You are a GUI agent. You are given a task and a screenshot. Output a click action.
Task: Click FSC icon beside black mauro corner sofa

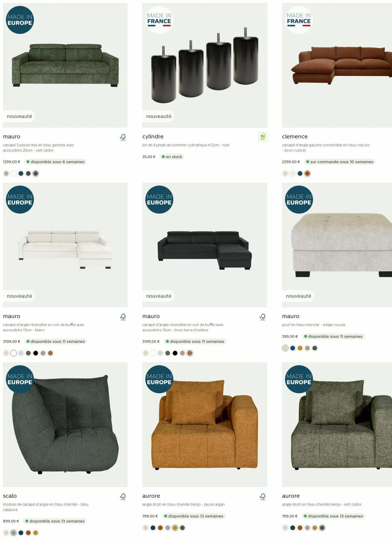(x=263, y=317)
